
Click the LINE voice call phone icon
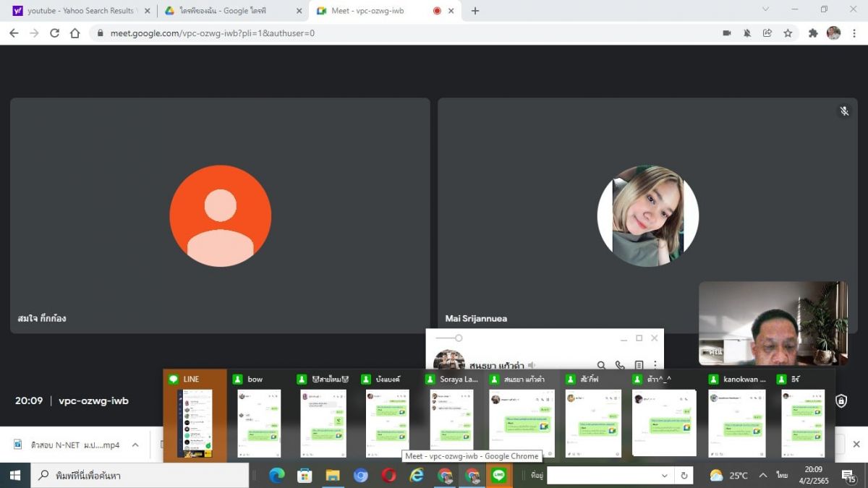tap(620, 366)
